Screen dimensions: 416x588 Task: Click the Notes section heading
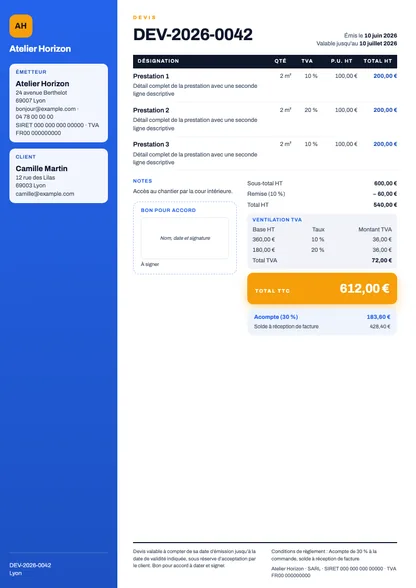[x=142, y=181]
